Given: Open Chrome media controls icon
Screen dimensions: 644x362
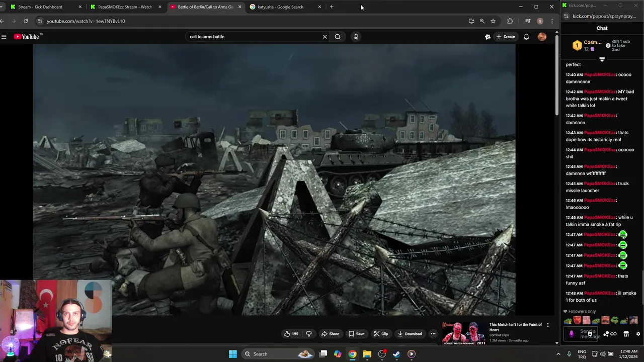Looking at the screenshot, I should [528, 21].
